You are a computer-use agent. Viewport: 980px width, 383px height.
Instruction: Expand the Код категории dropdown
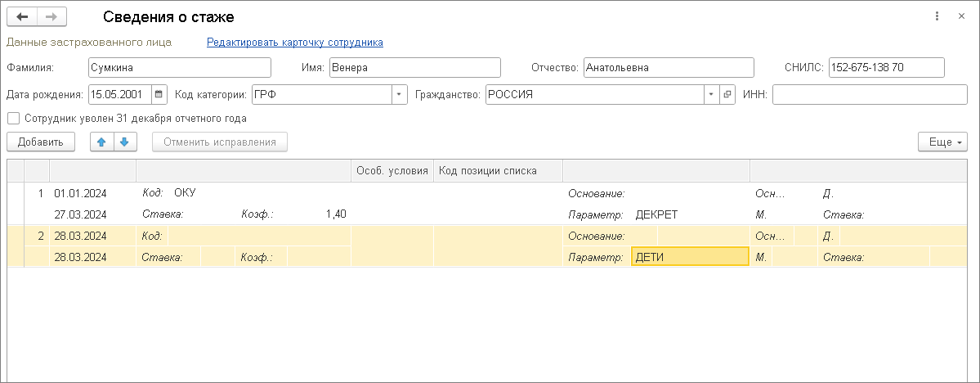coord(399,94)
